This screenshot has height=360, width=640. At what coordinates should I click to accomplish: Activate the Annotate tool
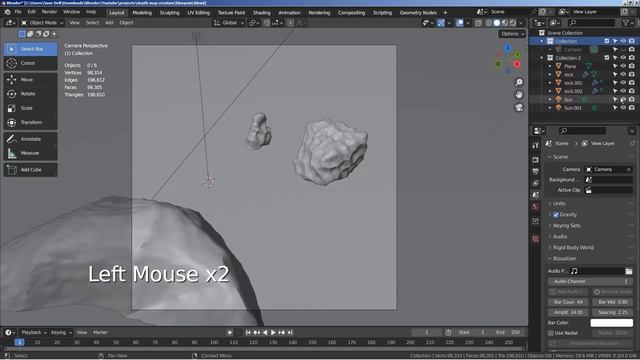click(31, 139)
